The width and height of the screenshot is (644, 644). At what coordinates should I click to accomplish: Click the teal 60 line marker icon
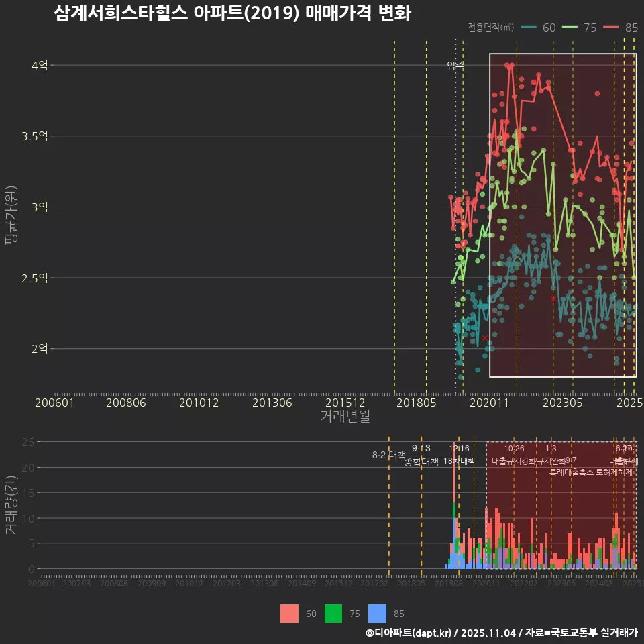529,28
